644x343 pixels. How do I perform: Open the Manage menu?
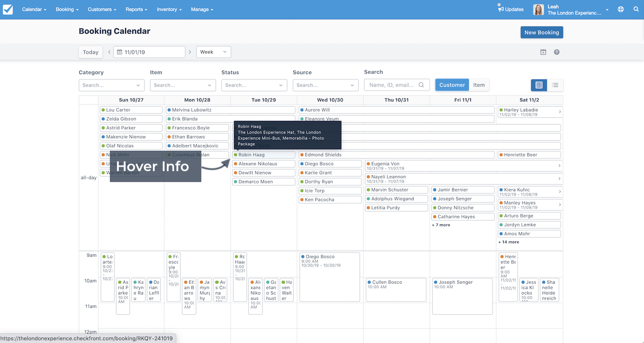(x=202, y=9)
